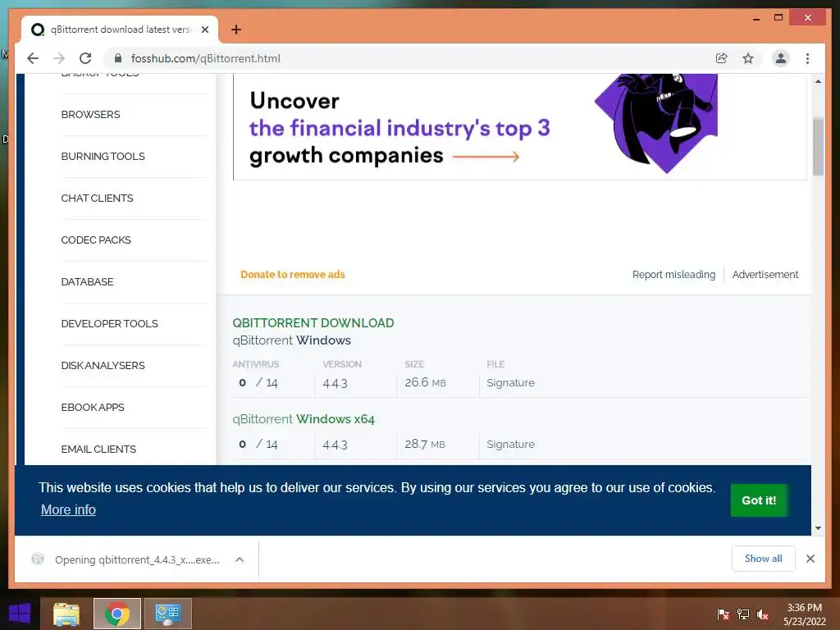View site security lock info
840x630 pixels.
[118, 58]
